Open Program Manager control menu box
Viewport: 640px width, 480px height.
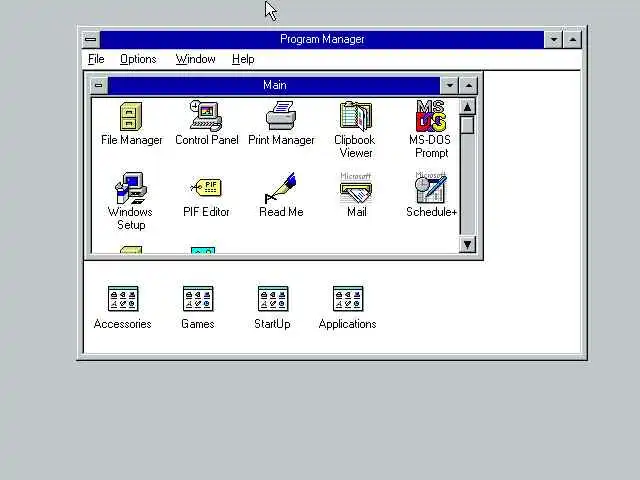click(91, 40)
